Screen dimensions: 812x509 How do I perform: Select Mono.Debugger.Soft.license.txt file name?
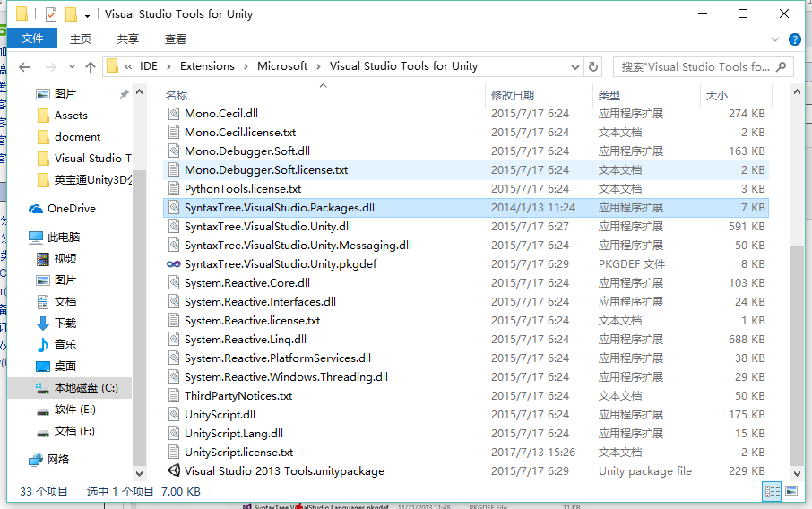point(266,170)
